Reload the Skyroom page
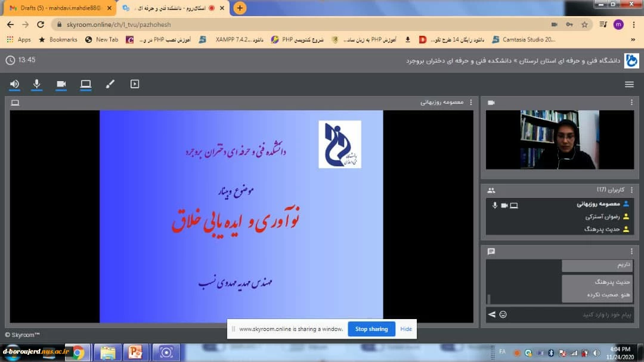Viewport: 644px width, 362px height. [x=41, y=24]
